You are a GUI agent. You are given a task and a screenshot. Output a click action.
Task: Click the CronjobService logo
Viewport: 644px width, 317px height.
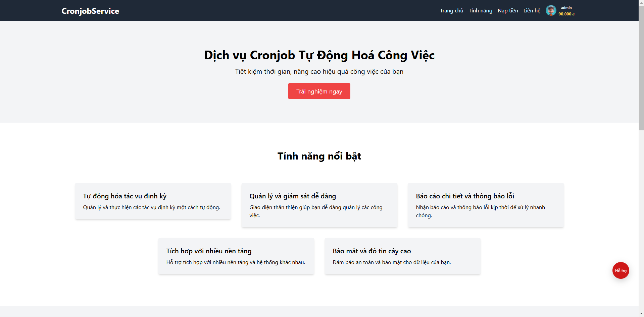tap(90, 11)
